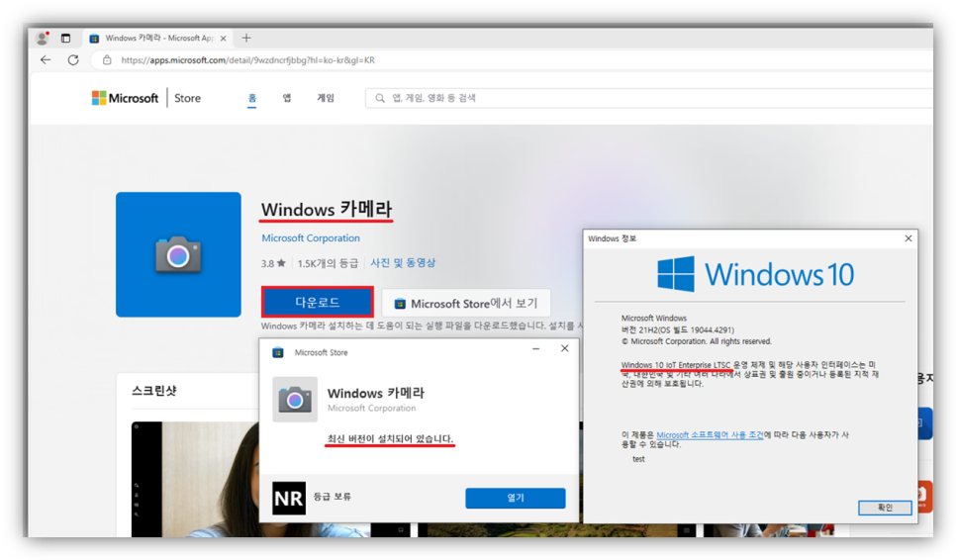Screen dimensions: 956x560
Task: Click the test user name text
Action: [x=638, y=459]
